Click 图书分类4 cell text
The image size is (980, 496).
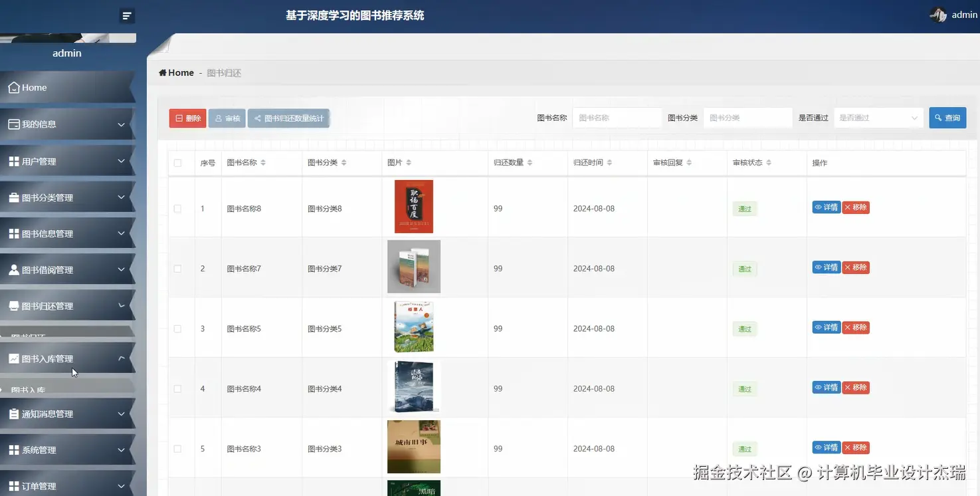click(x=325, y=389)
